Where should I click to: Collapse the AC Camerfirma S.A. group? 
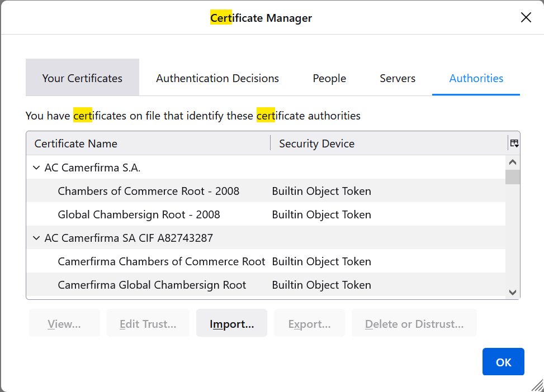coord(36,168)
